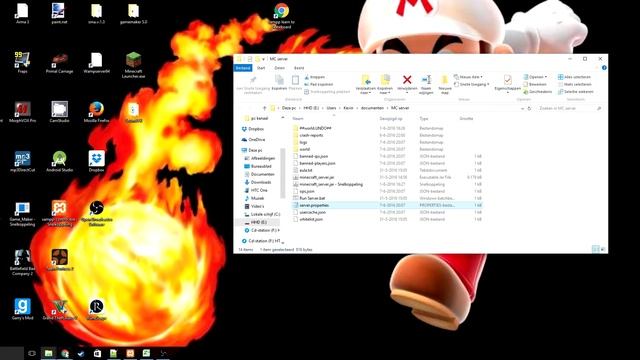Click the Dropbox desktop icon
640x360 pixels.
pos(96,161)
